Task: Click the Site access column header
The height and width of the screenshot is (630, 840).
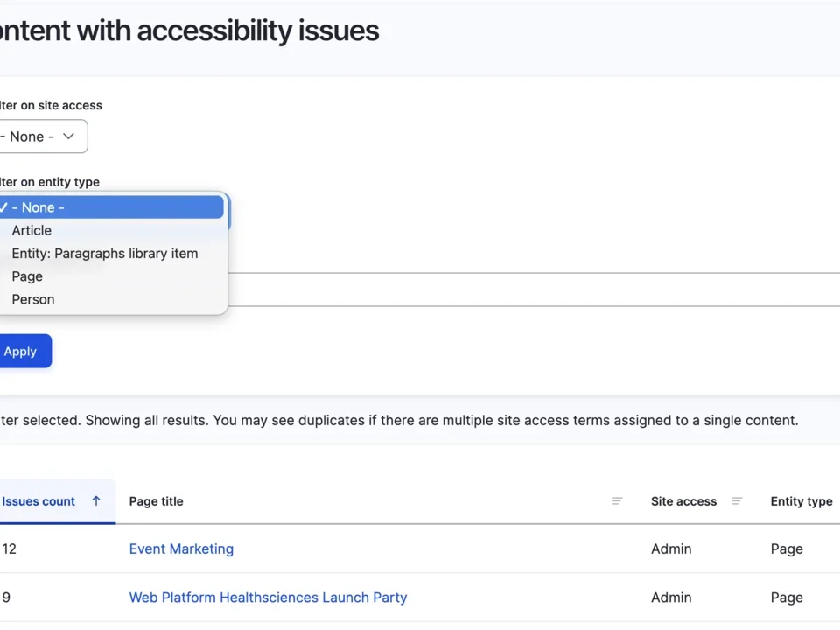Action: [x=683, y=501]
